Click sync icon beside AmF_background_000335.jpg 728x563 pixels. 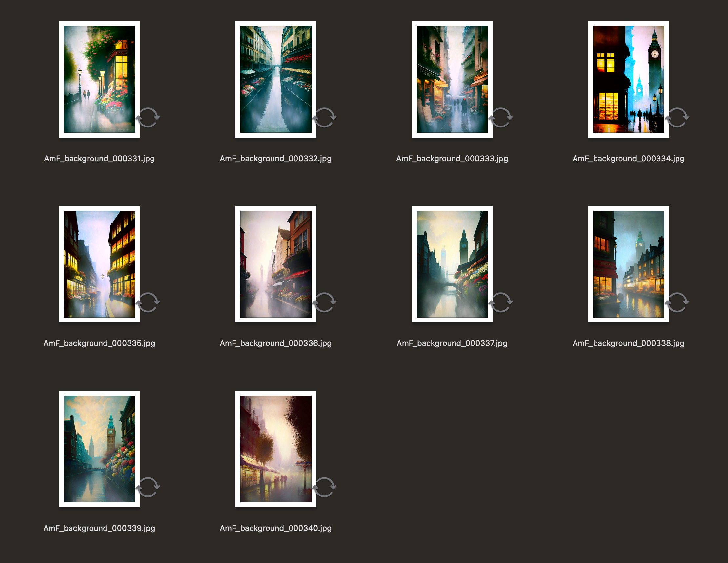(x=148, y=302)
